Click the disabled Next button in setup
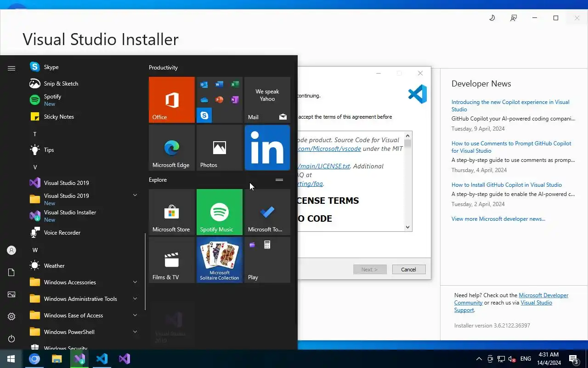 pos(370,270)
